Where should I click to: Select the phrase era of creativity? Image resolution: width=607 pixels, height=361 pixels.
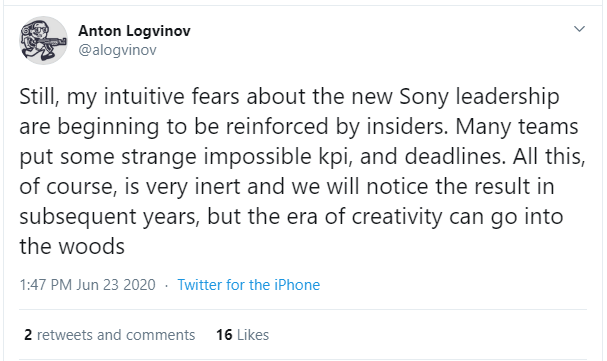point(364,217)
